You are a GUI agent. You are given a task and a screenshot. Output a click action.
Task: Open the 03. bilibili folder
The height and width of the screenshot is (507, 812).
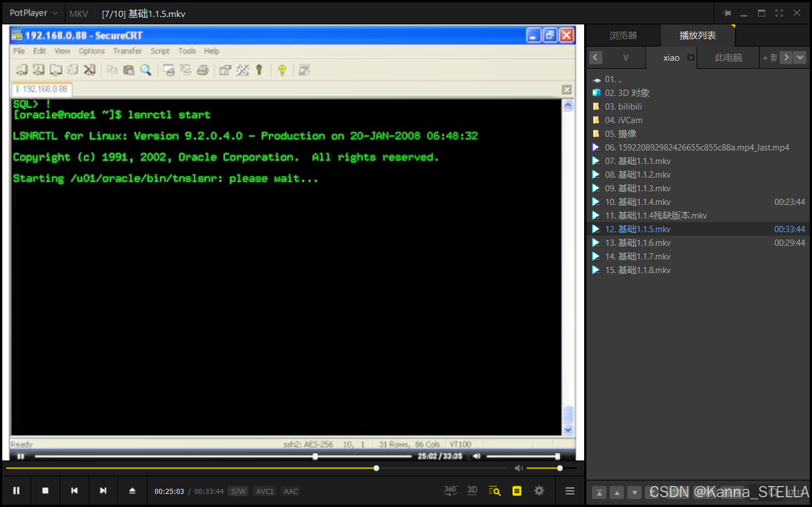coord(698,107)
